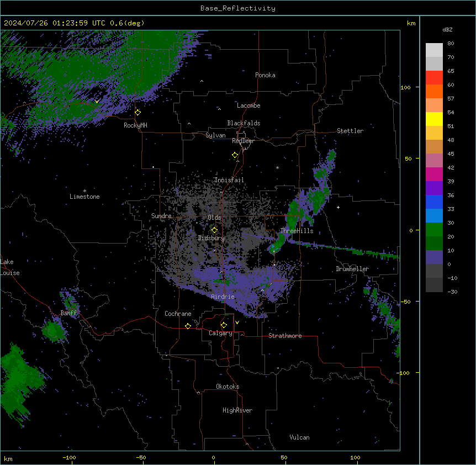476x465 pixels.
Task: Click the Olds label
Action: coord(214,218)
